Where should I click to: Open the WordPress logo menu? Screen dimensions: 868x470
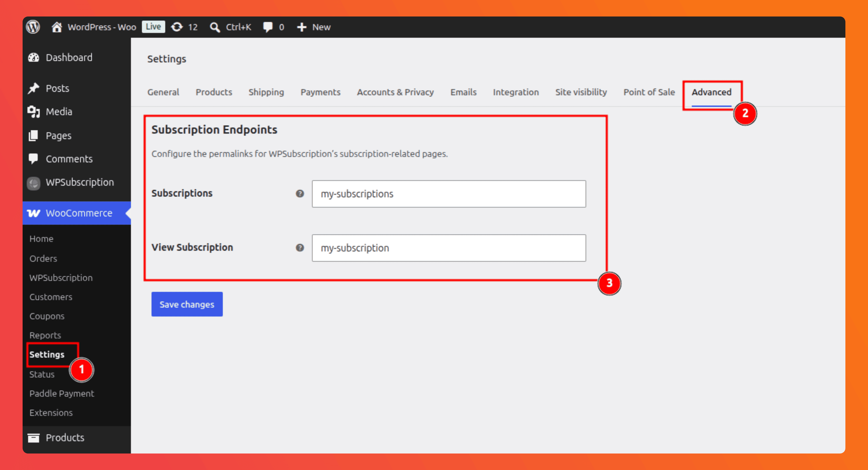pos(33,27)
